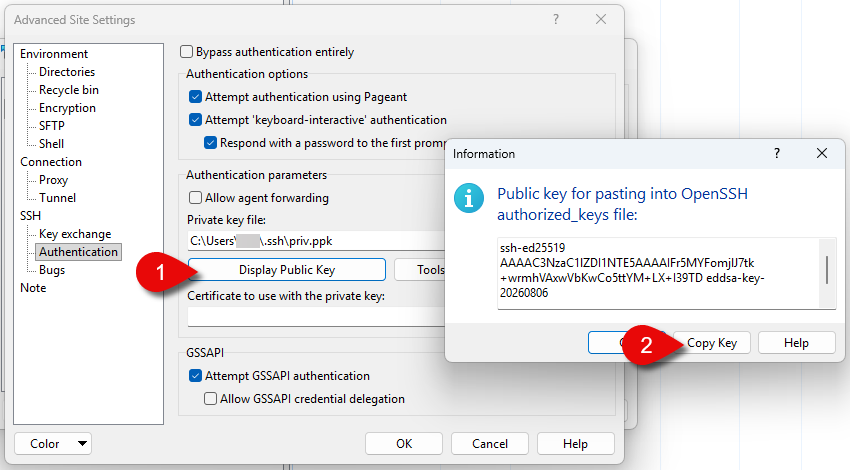Image resolution: width=850 pixels, height=470 pixels.
Task: Open the Tunnel settings page
Action: pyautogui.click(x=57, y=198)
